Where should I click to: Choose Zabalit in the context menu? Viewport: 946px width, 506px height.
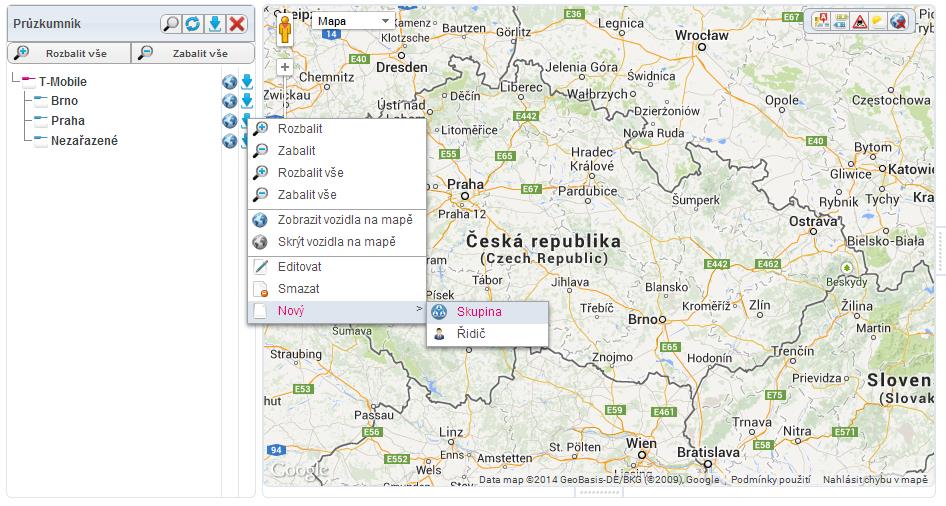pos(337,151)
